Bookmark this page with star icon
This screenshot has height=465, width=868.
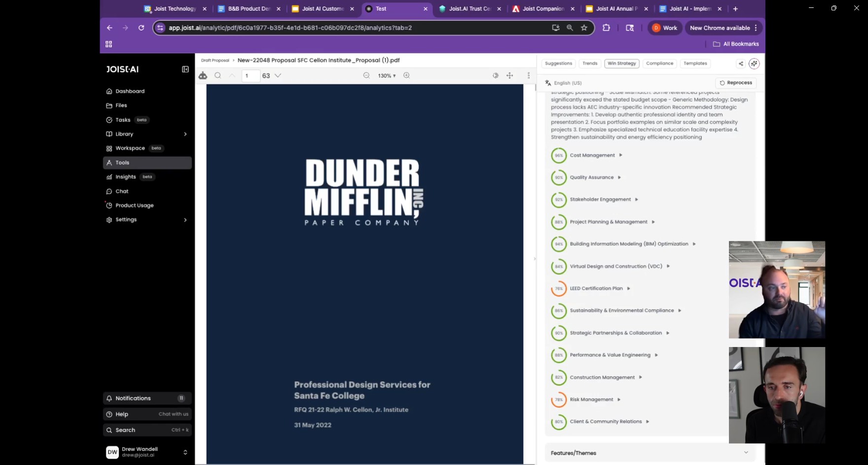tap(584, 28)
